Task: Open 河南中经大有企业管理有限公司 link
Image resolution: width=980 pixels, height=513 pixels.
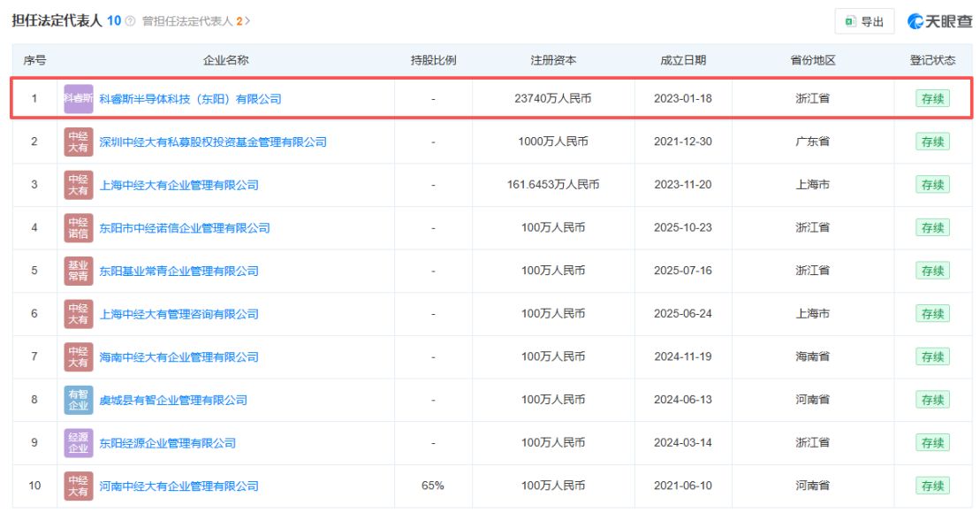Action: 179,486
